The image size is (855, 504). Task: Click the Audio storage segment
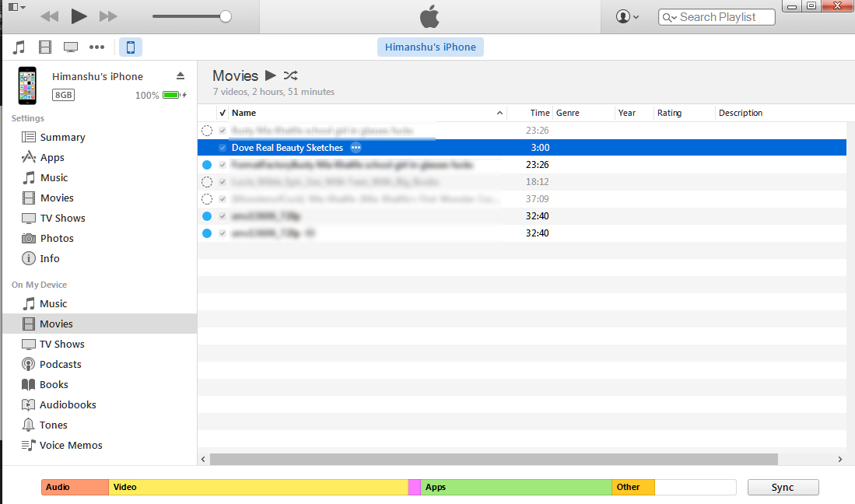pyautogui.click(x=75, y=487)
